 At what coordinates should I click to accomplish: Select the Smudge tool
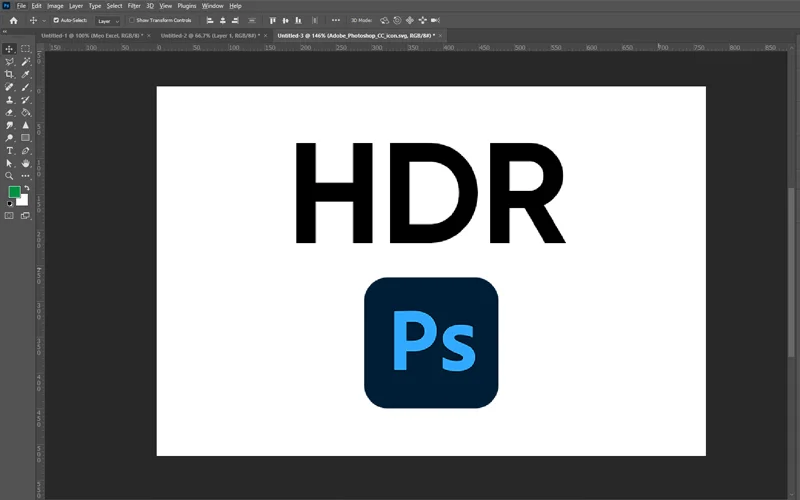click(9, 126)
